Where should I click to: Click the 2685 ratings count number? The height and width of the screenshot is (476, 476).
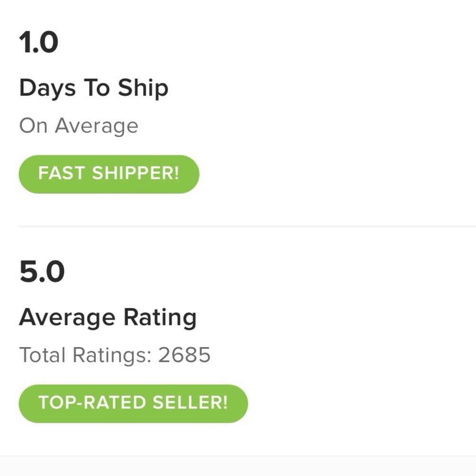coord(184,355)
